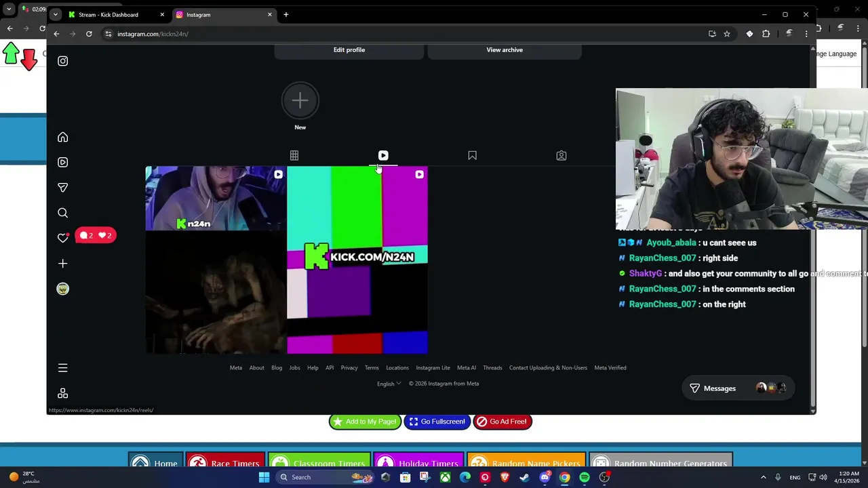Open the Terms footer link
Image resolution: width=868 pixels, height=488 pixels.
tap(372, 368)
